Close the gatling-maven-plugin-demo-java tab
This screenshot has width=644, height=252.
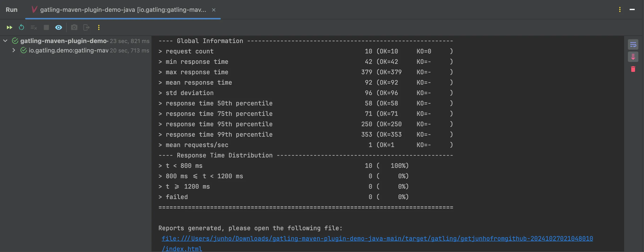tap(213, 10)
